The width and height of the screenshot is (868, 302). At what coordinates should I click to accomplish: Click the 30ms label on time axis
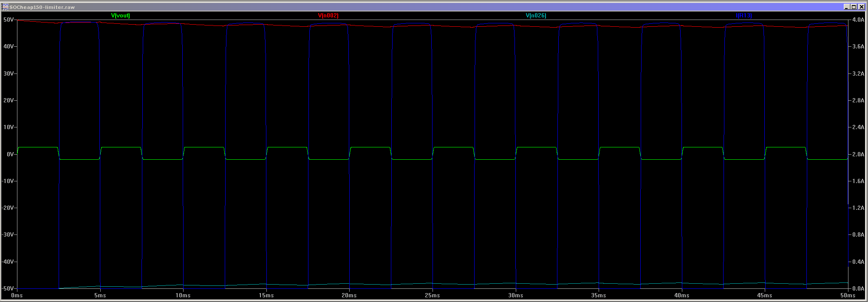click(515, 295)
